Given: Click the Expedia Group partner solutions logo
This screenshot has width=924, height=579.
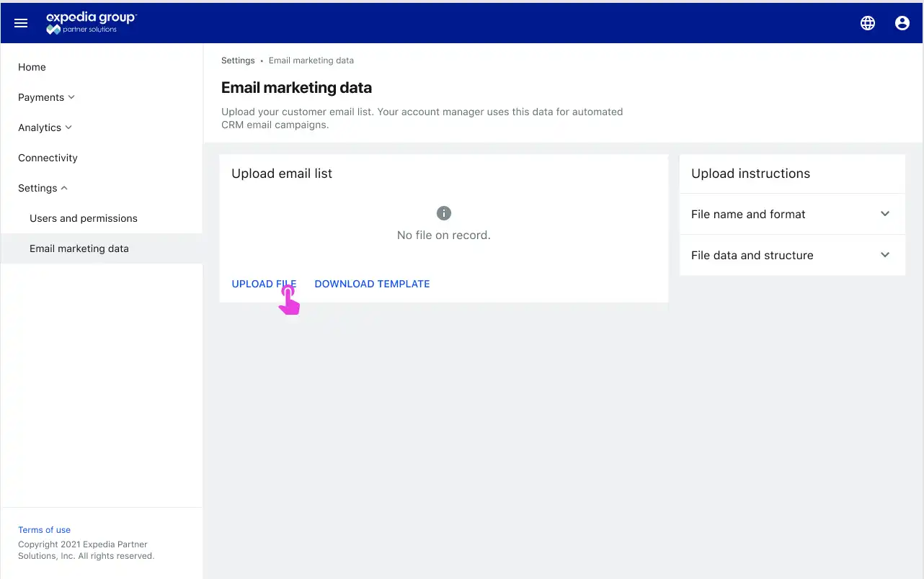Looking at the screenshot, I should coord(91,22).
